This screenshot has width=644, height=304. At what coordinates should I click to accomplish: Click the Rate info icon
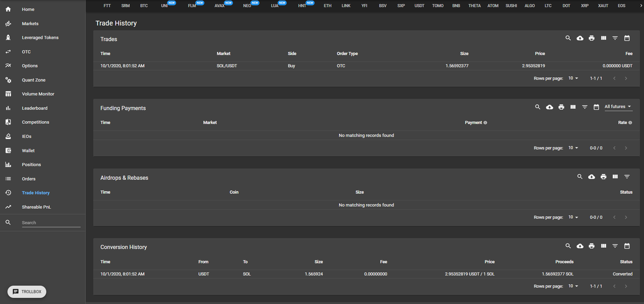click(630, 122)
